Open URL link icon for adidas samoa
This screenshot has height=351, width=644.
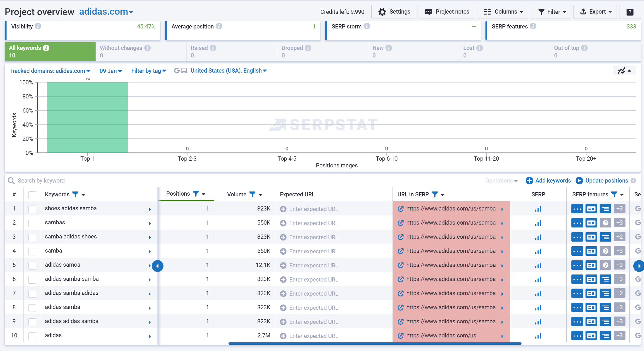coord(400,265)
